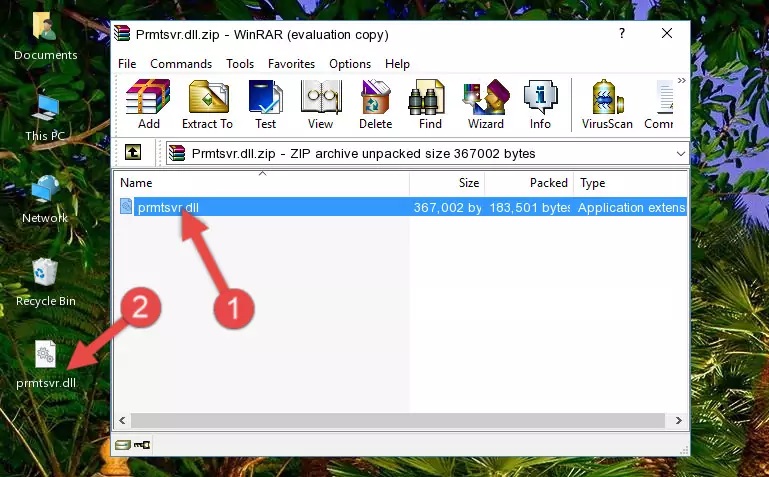Open the Options menu

(350, 64)
